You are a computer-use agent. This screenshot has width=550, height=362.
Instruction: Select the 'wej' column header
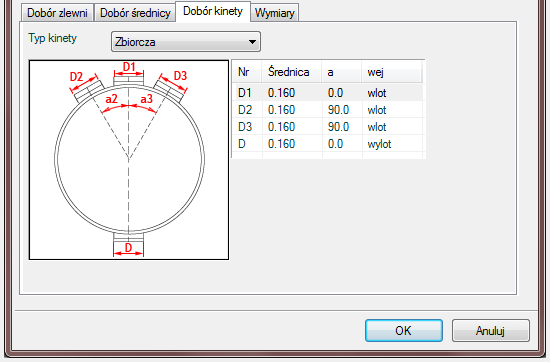coord(392,72)
